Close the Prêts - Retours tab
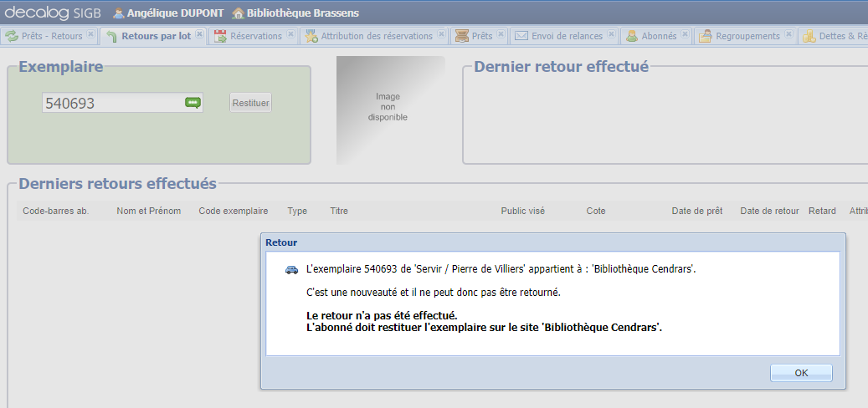 [90, 35]
